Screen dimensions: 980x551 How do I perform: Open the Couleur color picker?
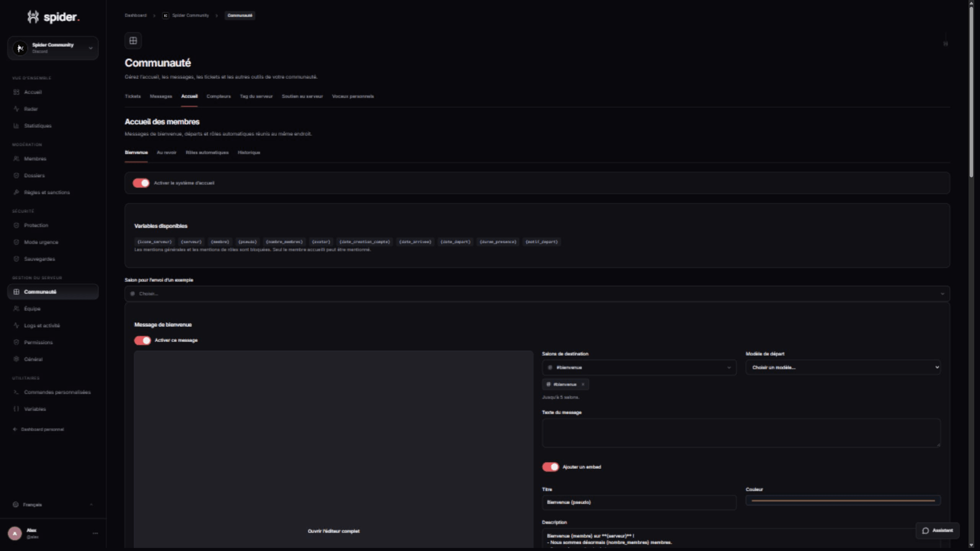[x=843, y=500]
